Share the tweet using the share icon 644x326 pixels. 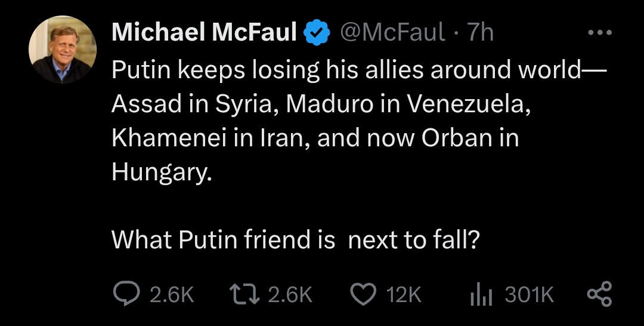click(x=600, y=294)
